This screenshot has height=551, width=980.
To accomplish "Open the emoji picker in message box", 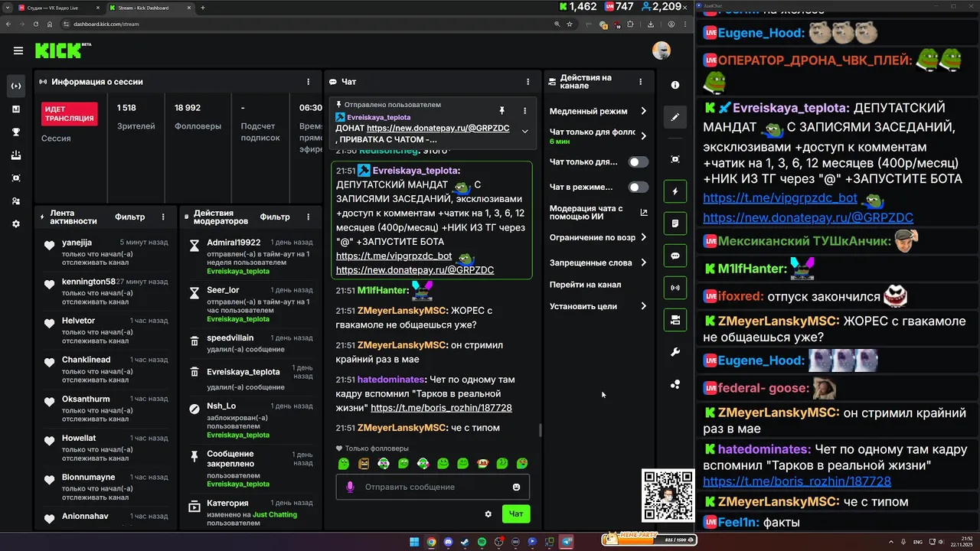I will [517, 487].
